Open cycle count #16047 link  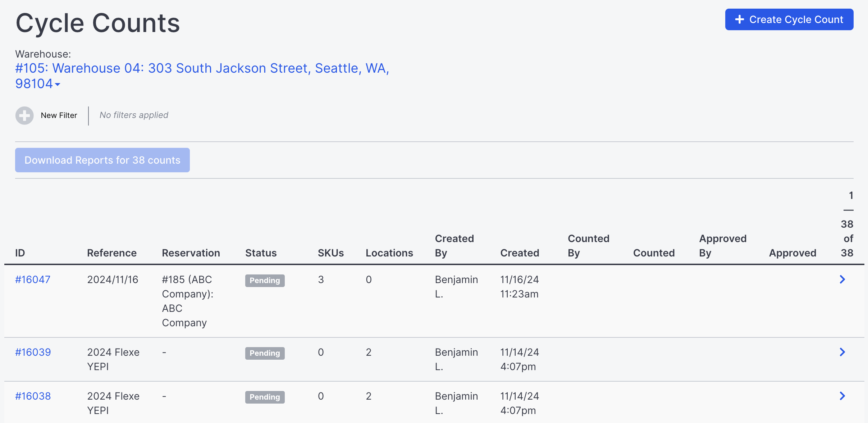click(x=33, y=279)
